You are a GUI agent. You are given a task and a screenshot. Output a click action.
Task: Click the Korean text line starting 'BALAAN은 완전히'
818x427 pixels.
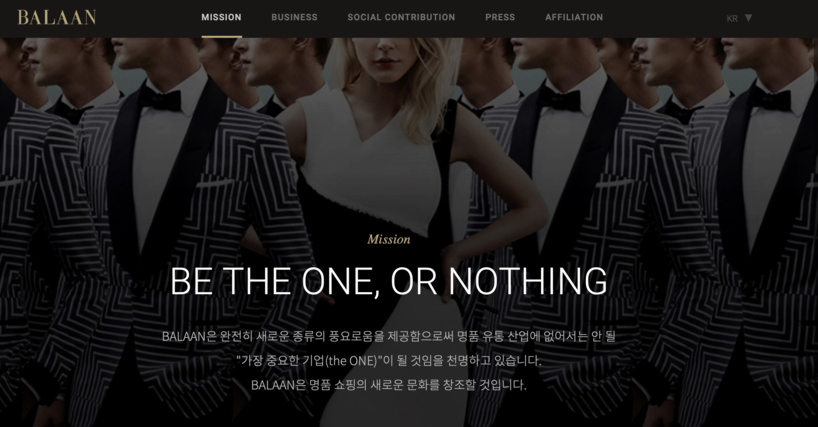click(389, 336)
